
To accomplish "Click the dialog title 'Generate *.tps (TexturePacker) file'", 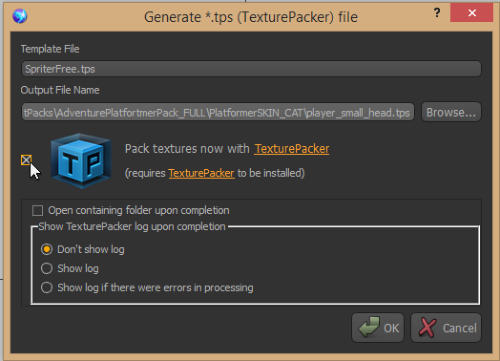I will tap(251, 17).
